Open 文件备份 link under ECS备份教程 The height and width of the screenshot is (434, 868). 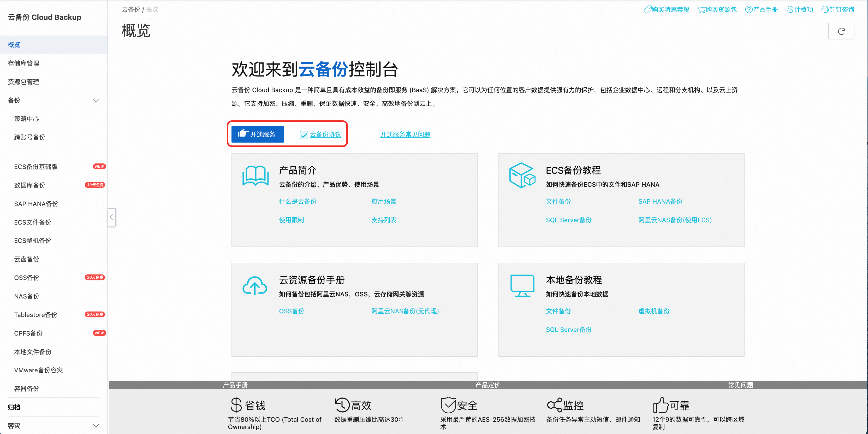click(x=558, y=201)
